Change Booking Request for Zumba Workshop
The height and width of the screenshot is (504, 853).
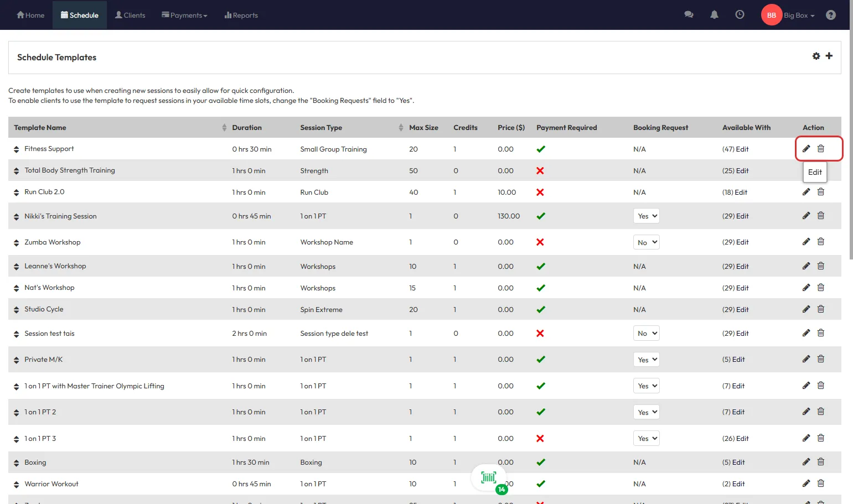pyautogui.click(x=646, y=242)
